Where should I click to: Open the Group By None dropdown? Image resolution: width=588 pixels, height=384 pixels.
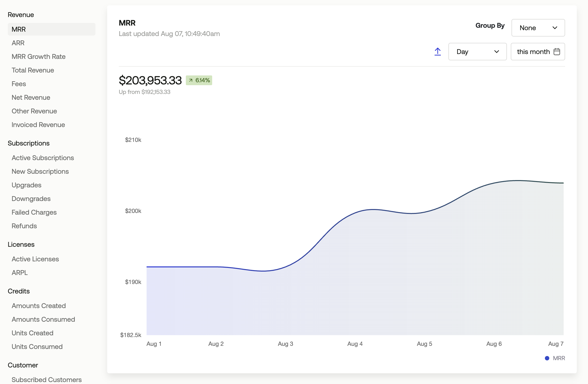point(538,28)
